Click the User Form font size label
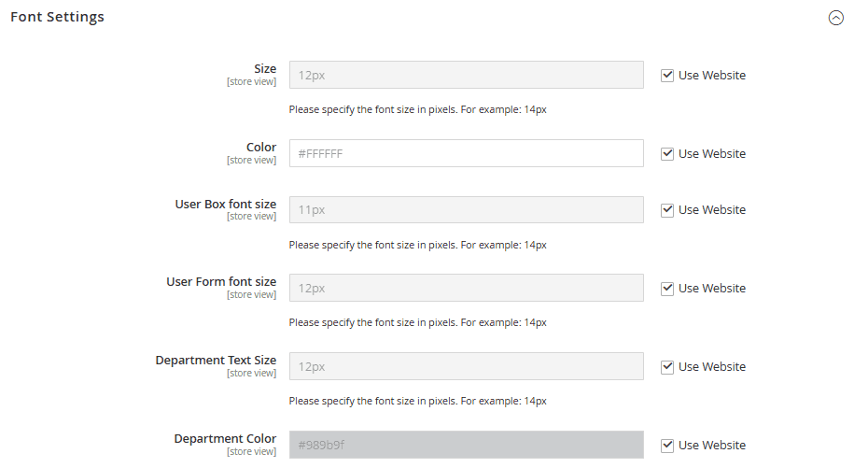The image size is (868, 468). tap(221, 282)
